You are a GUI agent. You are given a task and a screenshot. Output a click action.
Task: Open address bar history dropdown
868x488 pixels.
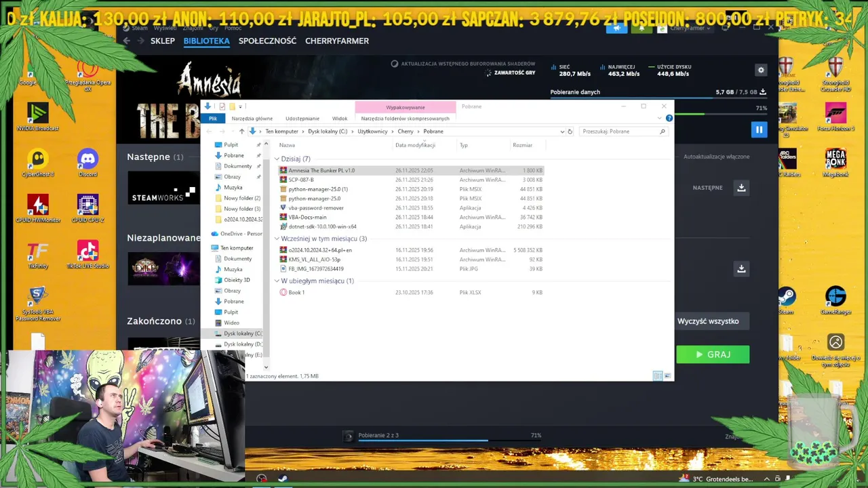(x=562, y=131)
